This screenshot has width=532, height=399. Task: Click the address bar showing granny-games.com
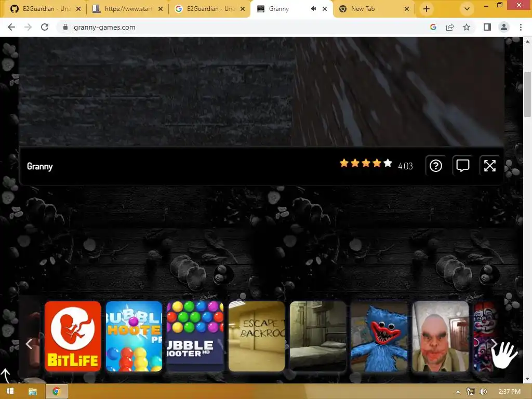click(x=244, y=27)
